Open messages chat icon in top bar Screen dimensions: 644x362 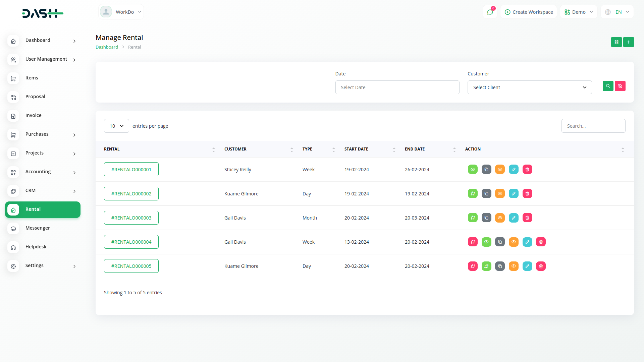(x=490, y=12)
